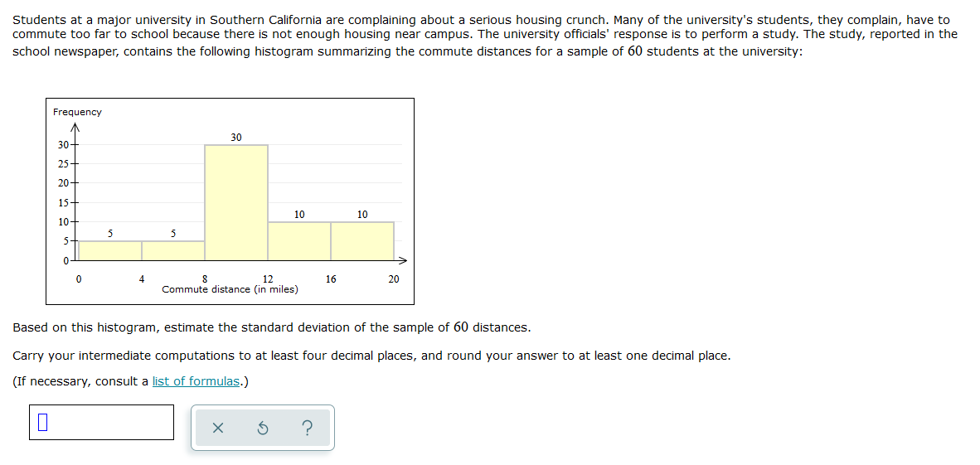Click the X clear answer icon
The height and width of the screenshot is (465, 980).
click(x=217, y=429)
